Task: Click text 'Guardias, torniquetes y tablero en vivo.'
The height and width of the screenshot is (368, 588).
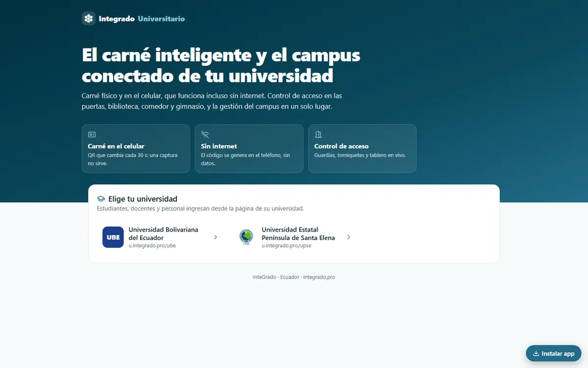Action: tap(360, 155)
